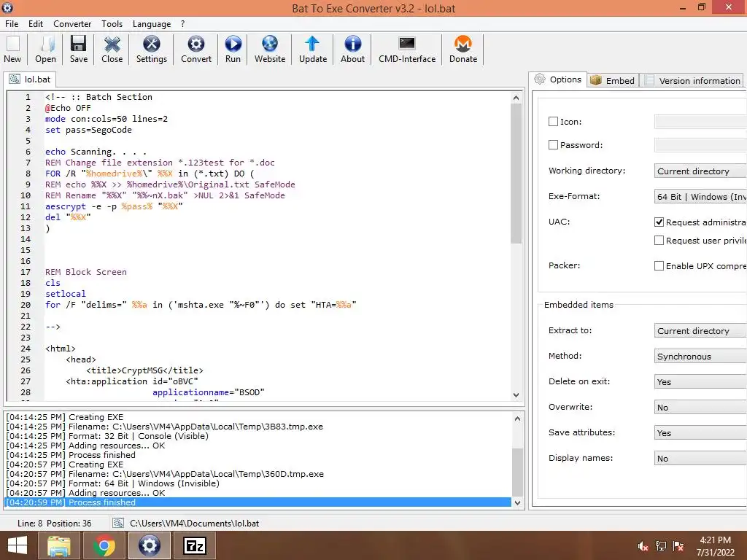The height and width of the screenshot is (560, 747).
Task: Open the Working directory dropdown
Action: click(x=700, y=171)
